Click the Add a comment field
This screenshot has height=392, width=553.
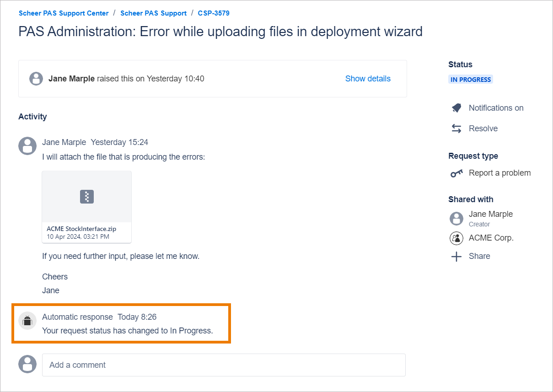point(224,365)
